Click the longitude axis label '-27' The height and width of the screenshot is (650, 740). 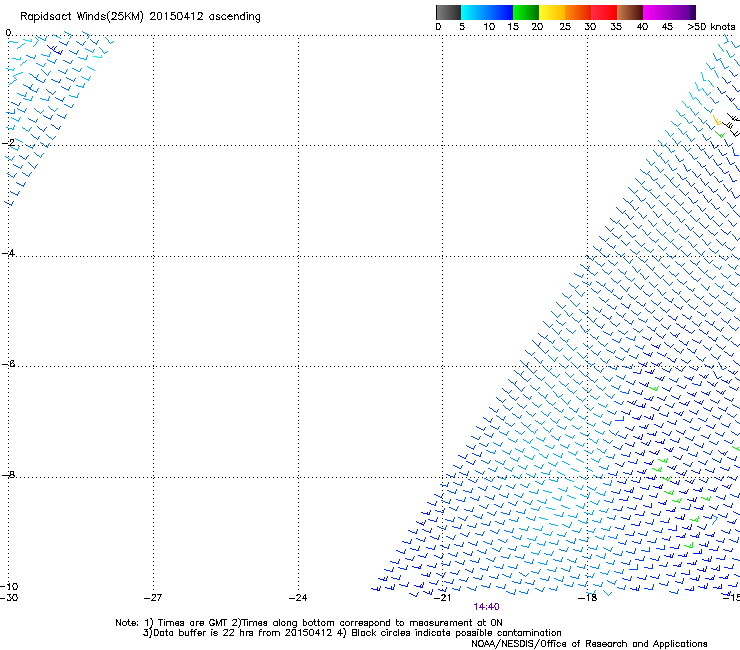click(153, 598)
